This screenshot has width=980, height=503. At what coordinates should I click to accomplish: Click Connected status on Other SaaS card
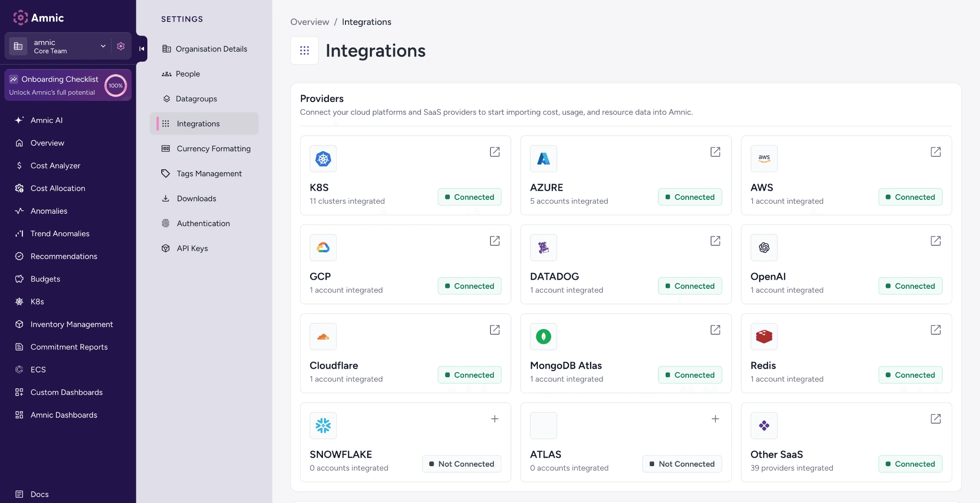click(x=910, y=464)
